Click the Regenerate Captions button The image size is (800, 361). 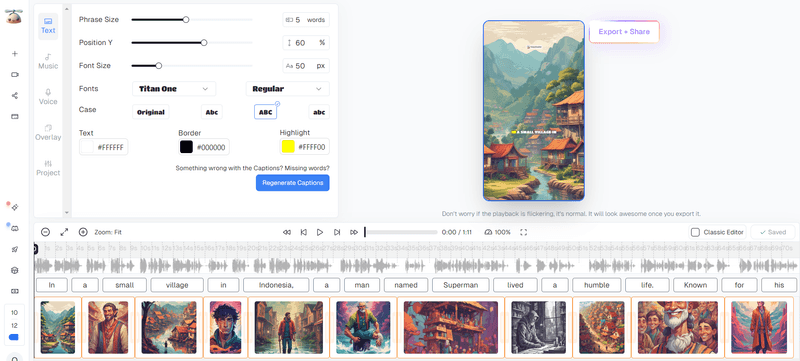(293, 183)
